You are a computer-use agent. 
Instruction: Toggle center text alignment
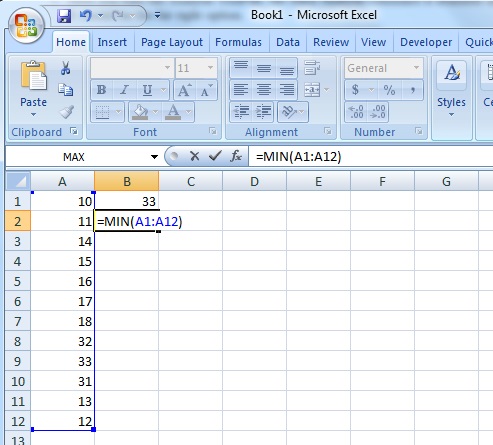click(x=264, y=90)
